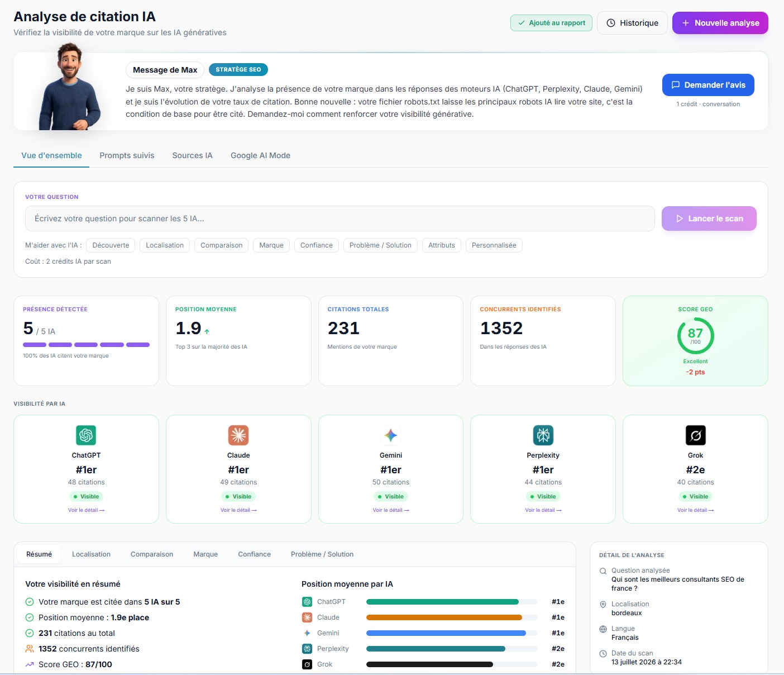Click Demander l'avis button

click(708, 85)
